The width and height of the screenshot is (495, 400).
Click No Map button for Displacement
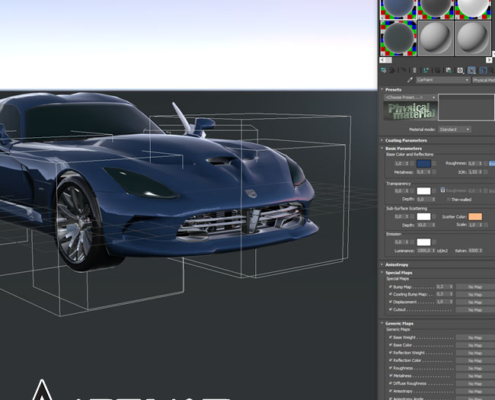pos(475,302)
